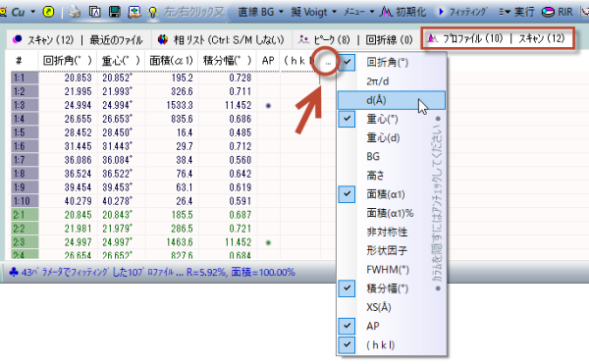Switch to the ピーク (8) tab
Viewport: 589px width, 364px height.
(x=332, y=39)
